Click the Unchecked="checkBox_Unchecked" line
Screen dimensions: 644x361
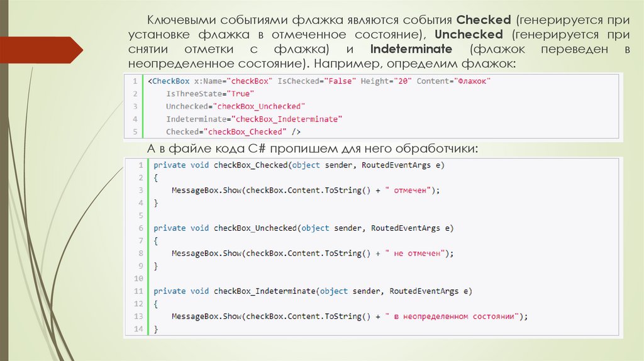pyautogui.click(x=235, y=106)
